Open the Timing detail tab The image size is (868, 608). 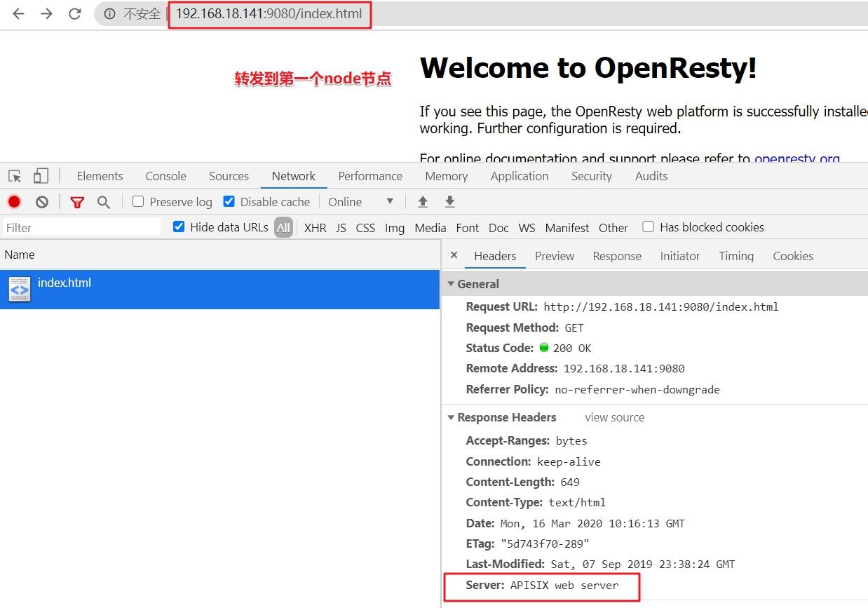tap(736, 256)
